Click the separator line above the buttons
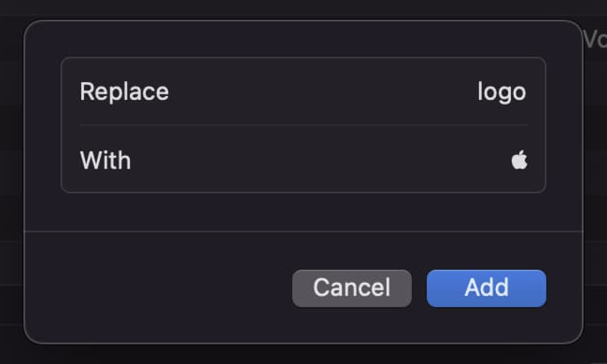The image size is (607, 364). point(303,231)
